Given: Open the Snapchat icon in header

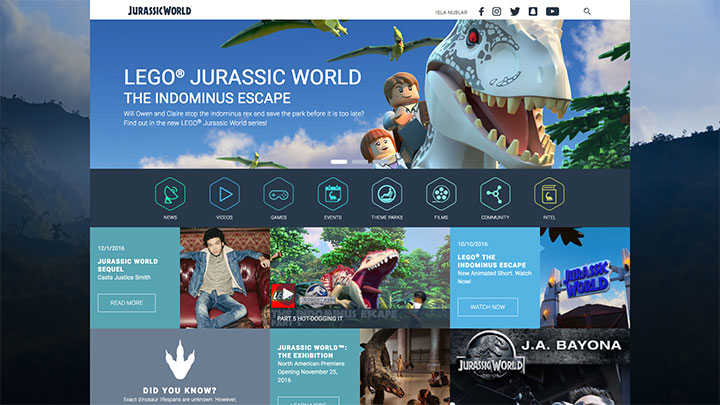Looking at the screenshot, I should click(x=533, y=11).
